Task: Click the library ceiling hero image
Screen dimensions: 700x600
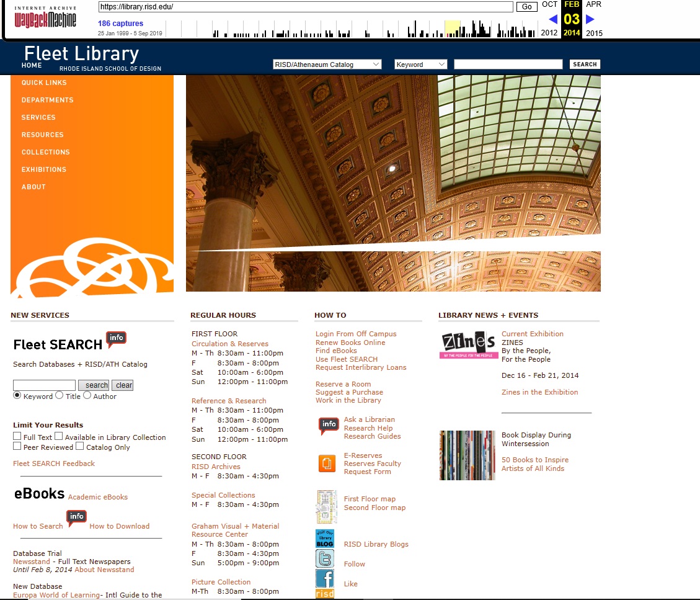Action: pyautogui.click(x=393, y=183)
